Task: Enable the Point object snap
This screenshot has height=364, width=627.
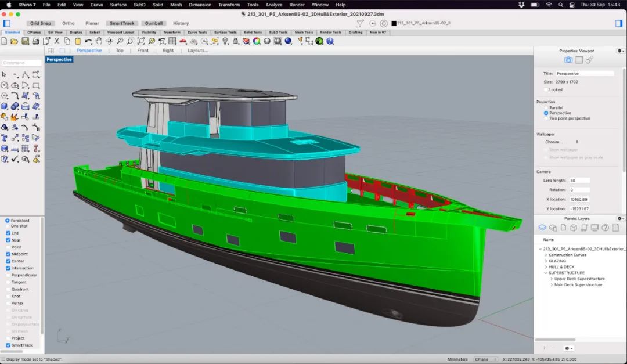Action: [8, 247]
